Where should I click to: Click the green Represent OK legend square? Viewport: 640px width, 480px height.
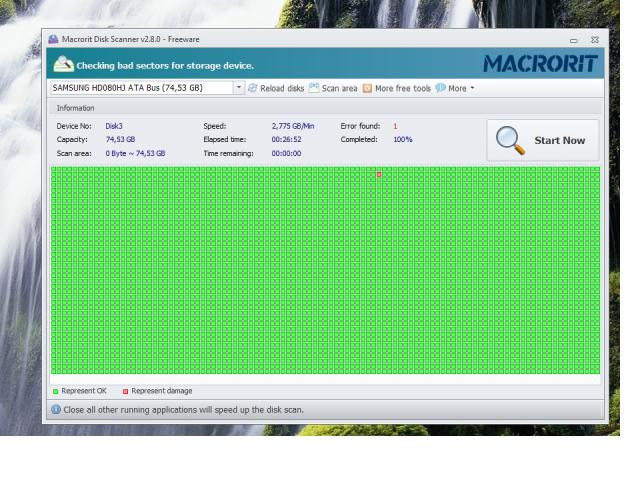56,391
